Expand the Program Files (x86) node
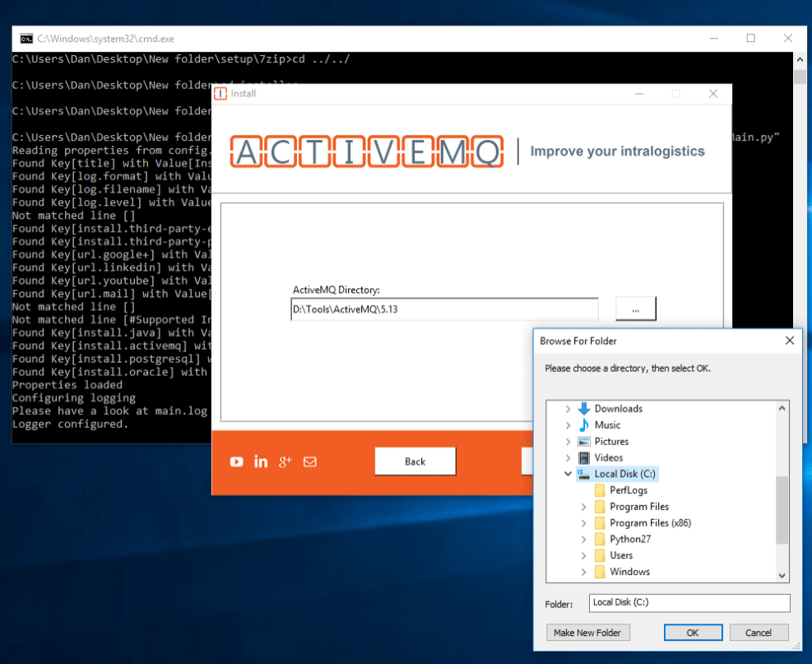The height and width of the screenshot is (664, 812). 584,523
